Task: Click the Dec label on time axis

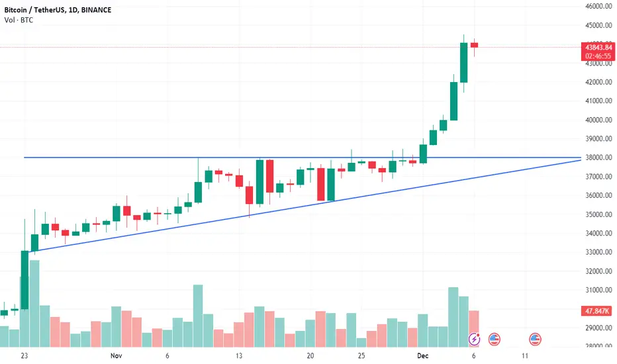Action: point(422,356)
